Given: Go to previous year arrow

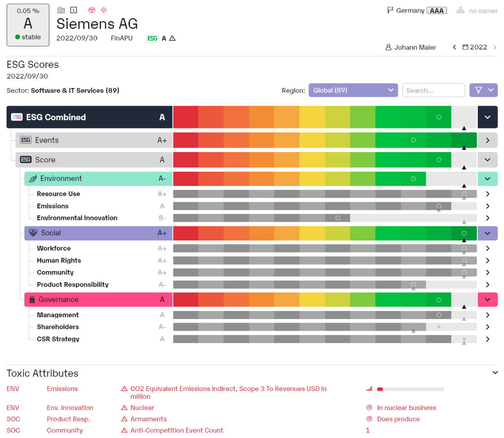Looking at the screenshot, I should [454, 47].
